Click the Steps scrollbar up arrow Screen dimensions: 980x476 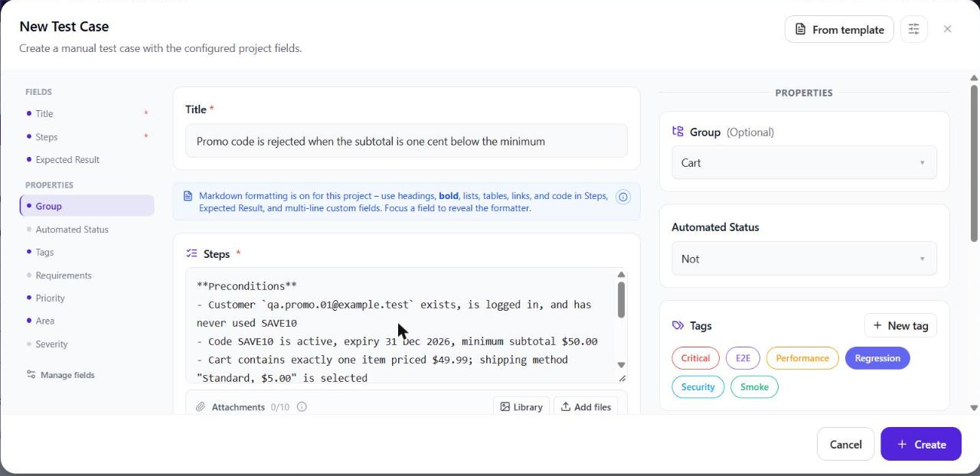point(621,274)
